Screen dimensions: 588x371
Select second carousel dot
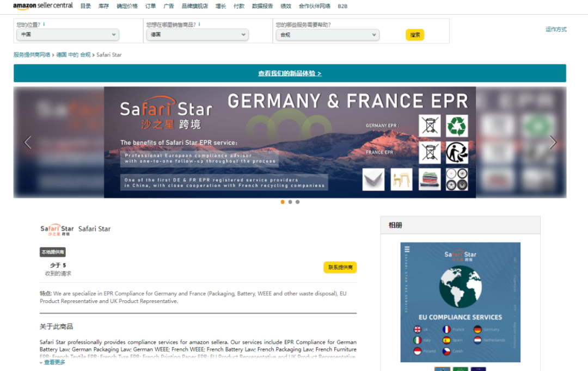click(x=290, y=202)
